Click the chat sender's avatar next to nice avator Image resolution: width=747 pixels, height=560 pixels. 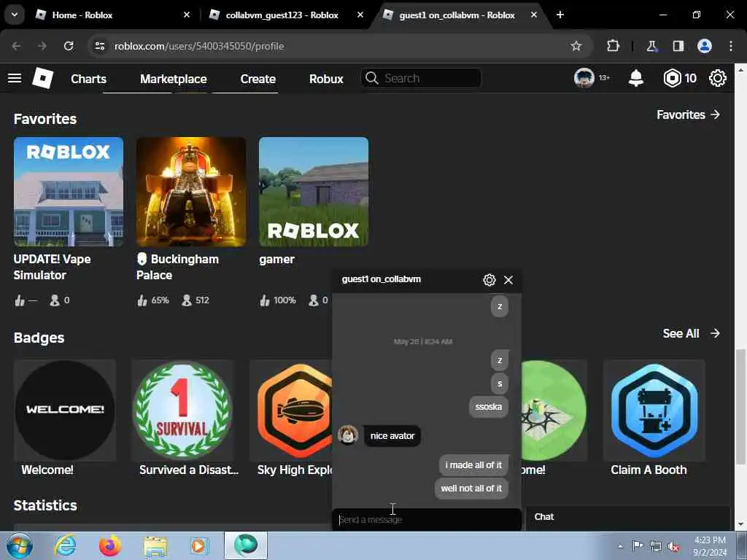pyautogui.click(x=348, y=435)
